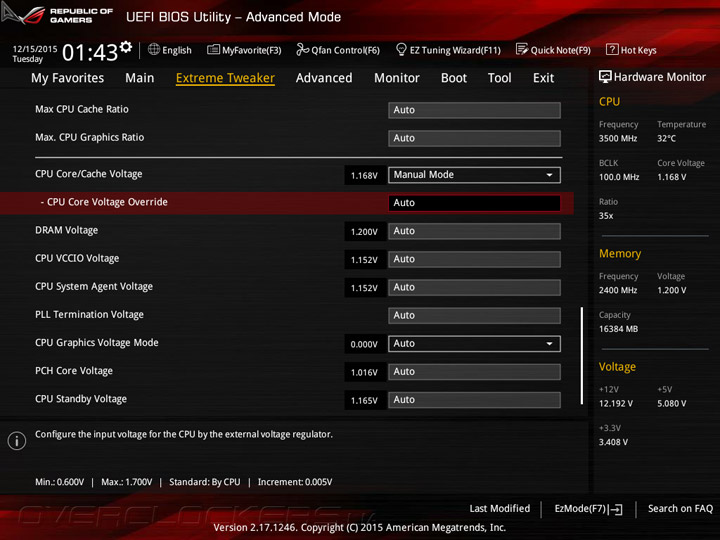This screenshot has width=720, height=540.
Task: Select the CPU Core/Cache Voltage label
Action: (x=89, y=174)
